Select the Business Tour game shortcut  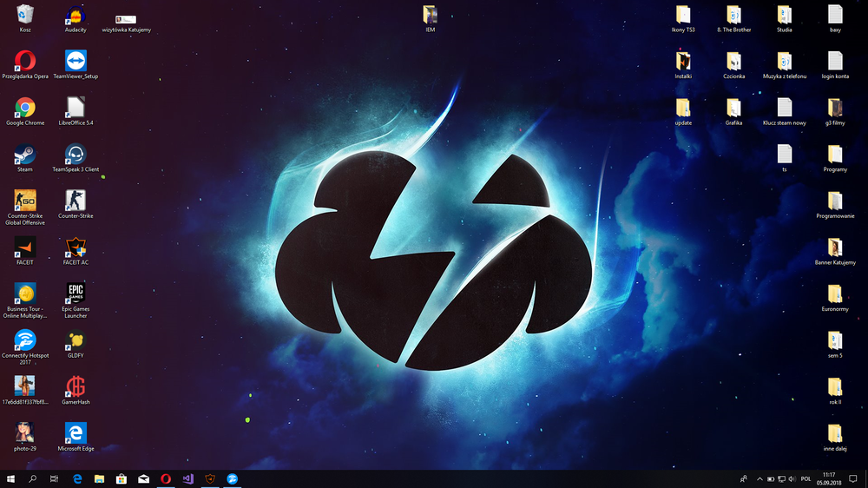[25, 300]
